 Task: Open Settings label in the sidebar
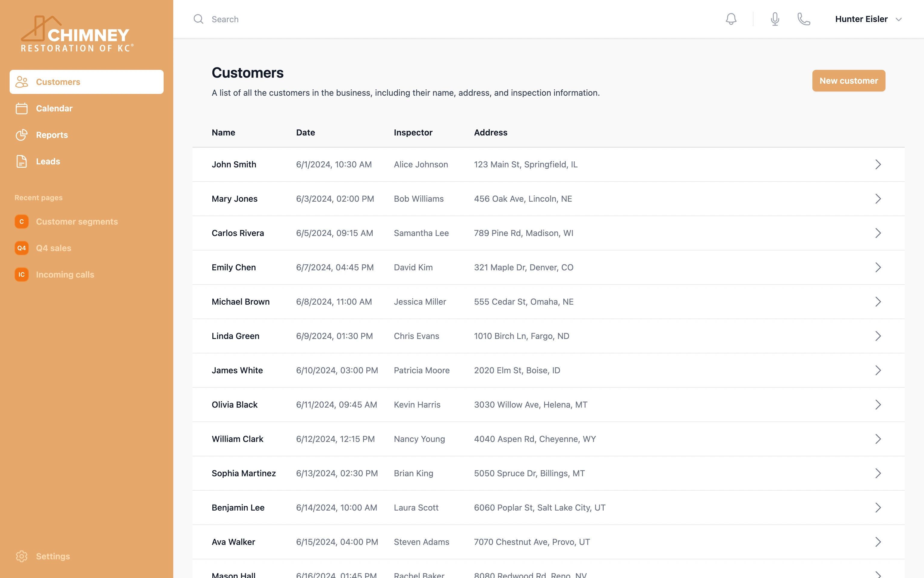coord(53,556)
